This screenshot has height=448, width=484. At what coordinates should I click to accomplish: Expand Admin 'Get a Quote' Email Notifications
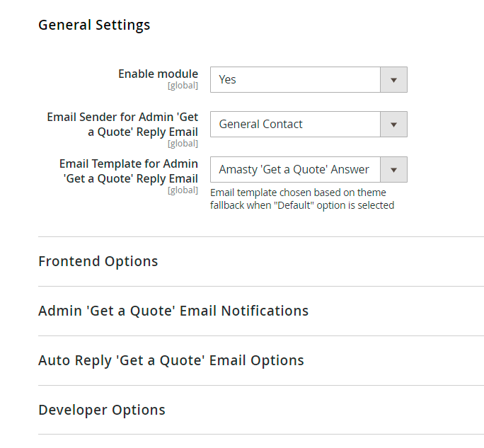click(173, 311)
